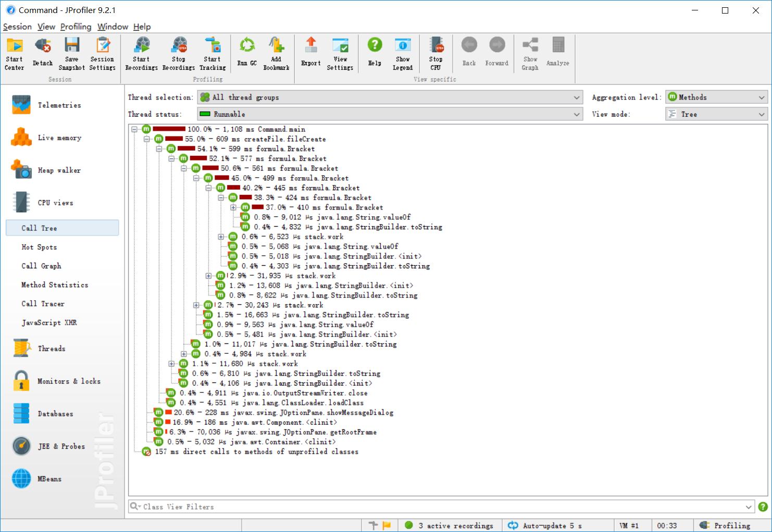Image resolution: width=772 pixels, height=532 pixels.
Task: Open View Settings
Action: pos(340,54)
